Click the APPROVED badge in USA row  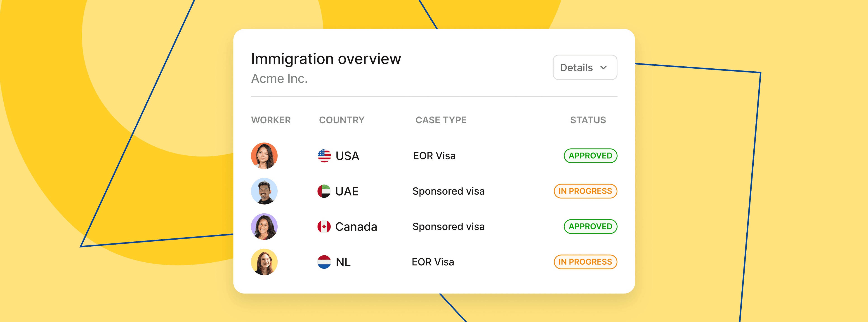click(x=590, y=156)
